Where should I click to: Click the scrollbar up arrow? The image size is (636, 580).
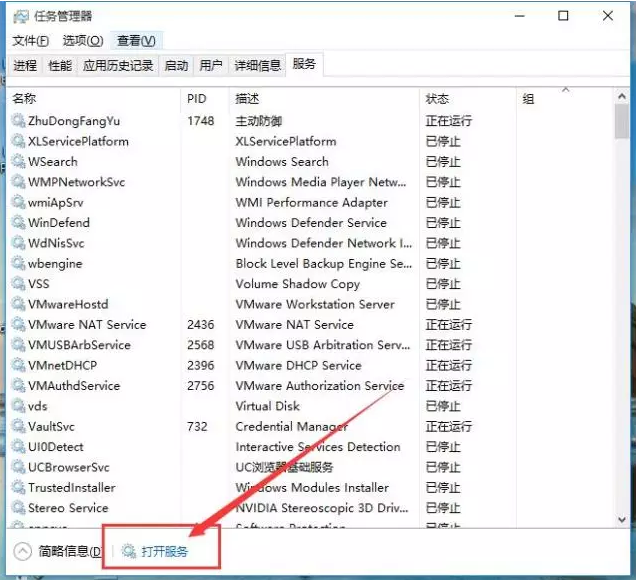click(622, 97)
